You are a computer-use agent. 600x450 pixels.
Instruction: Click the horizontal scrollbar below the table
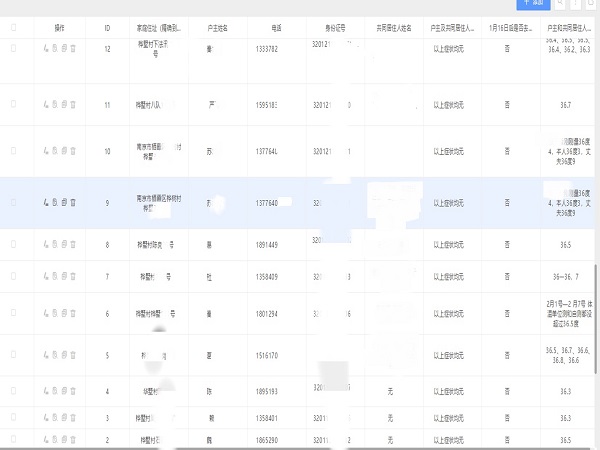click(300, 447)
